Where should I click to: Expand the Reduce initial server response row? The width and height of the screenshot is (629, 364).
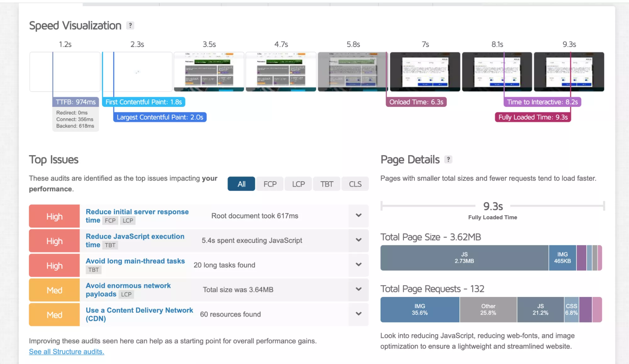coord(358,216)
